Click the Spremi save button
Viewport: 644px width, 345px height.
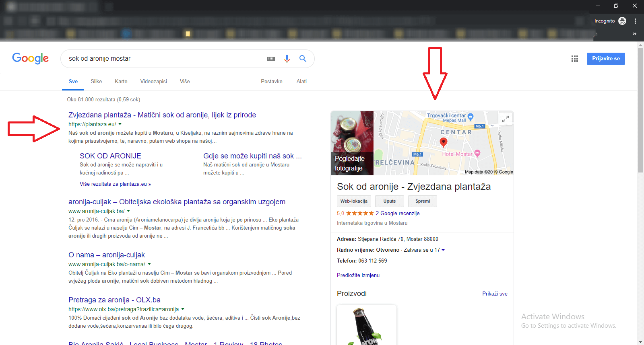(x=423, y=201)
